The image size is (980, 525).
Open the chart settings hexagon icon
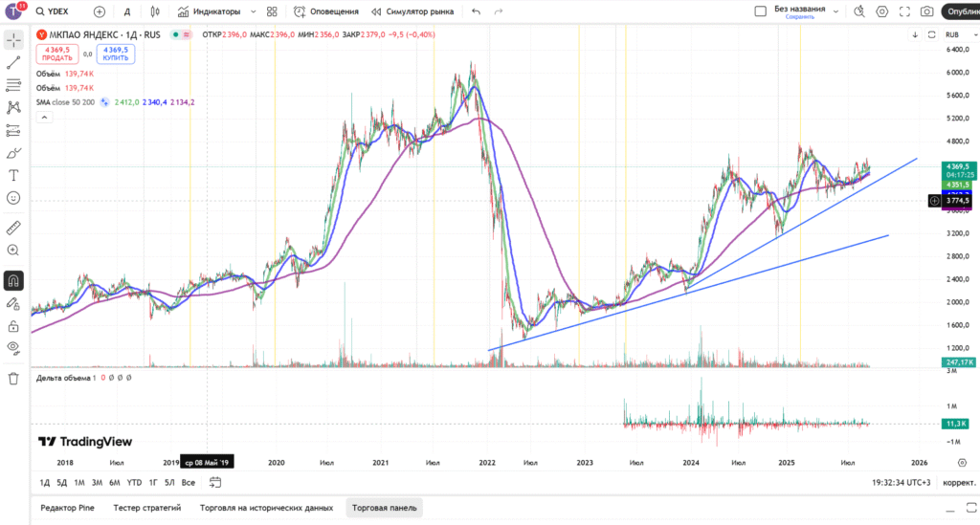tap(881, 11)
